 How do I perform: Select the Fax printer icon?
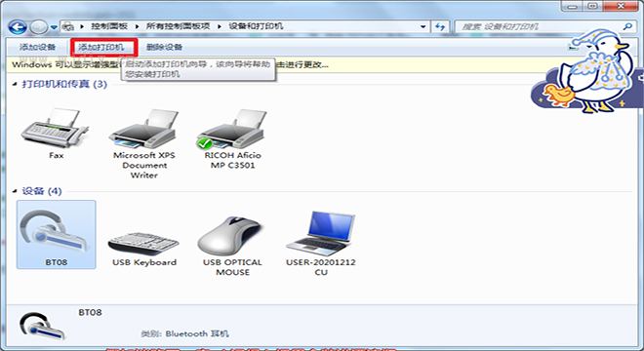pos(55,129)
